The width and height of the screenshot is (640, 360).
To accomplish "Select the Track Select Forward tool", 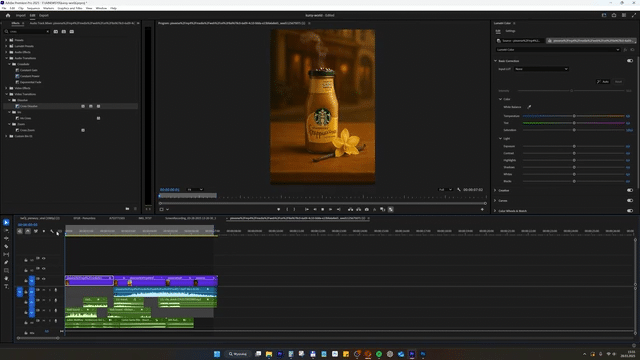I will [6, 231].
